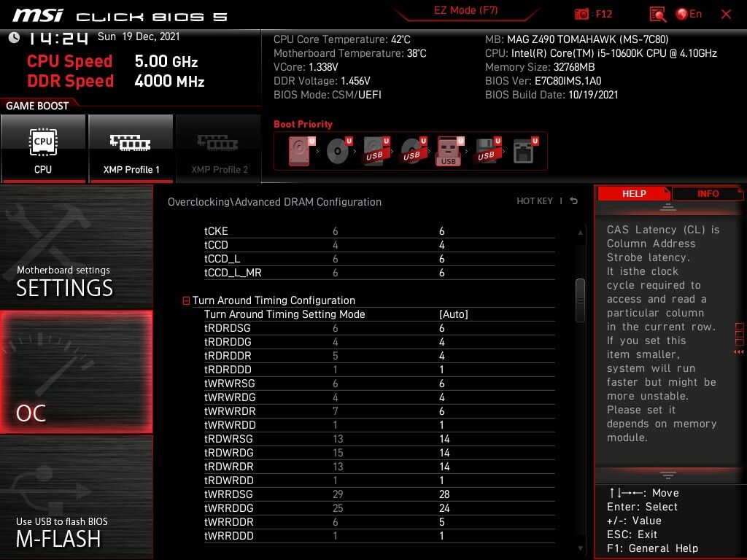Viewport: 747px width, 560px height.
Task: Click the red triple-arrow side panel handle
Action: [x=739, y=352]
